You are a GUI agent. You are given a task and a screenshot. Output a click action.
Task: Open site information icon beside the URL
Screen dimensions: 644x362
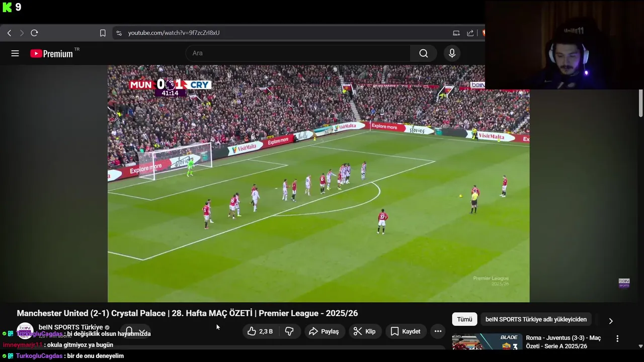(x=119, y=33)
